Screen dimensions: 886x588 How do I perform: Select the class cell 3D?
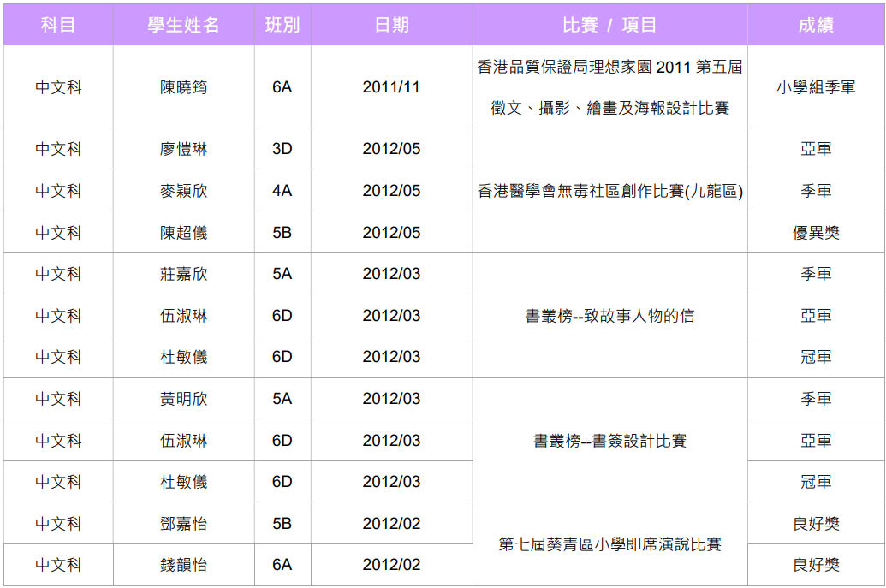282,149
